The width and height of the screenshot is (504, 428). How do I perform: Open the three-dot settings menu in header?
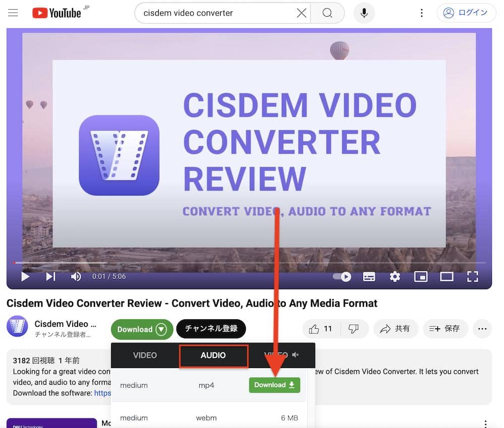[421, 13]
